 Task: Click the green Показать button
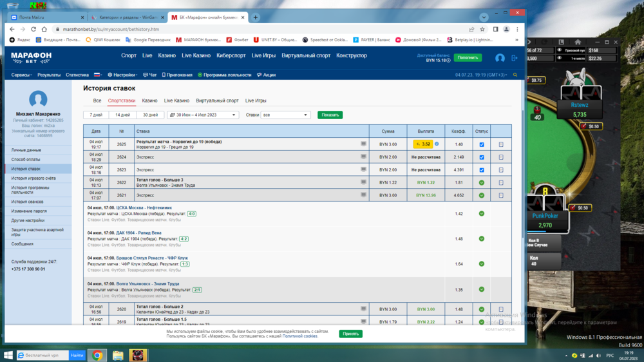point(330,115)
